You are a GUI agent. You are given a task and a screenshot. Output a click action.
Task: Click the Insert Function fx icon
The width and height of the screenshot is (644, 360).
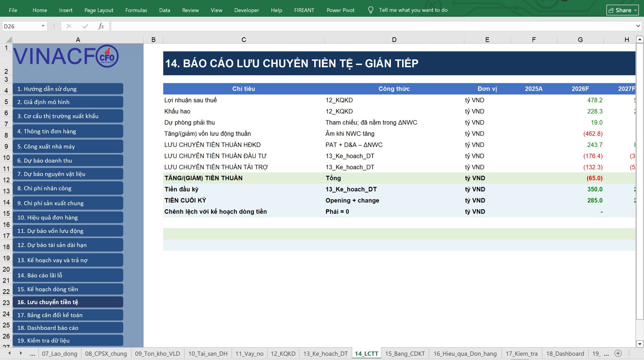click(101, 26)
